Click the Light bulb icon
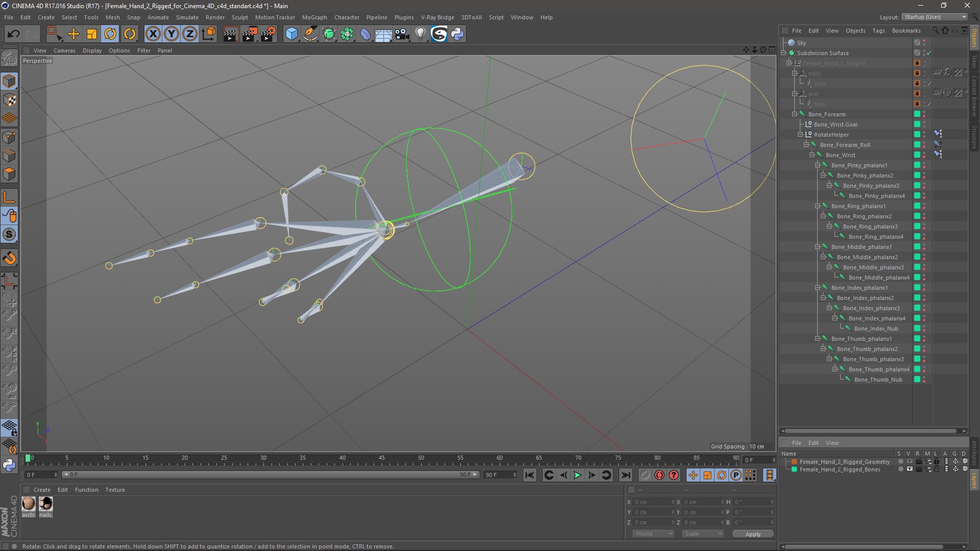Image resolution: width=980 pixels, height=551 pixels. click(420, 34)
